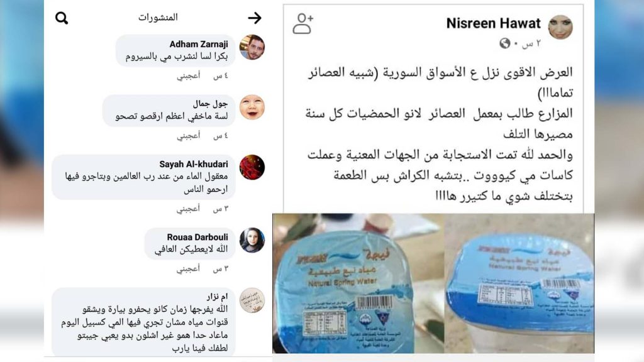This screenshot has width=644, height=362.
Task: Tap the back arrow icon
Action: point(255,18)
